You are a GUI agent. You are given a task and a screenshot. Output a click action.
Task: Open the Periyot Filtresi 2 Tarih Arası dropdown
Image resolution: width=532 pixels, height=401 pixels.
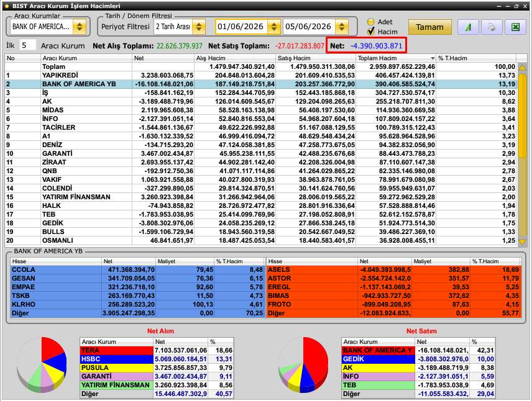[x=199, y=27]
